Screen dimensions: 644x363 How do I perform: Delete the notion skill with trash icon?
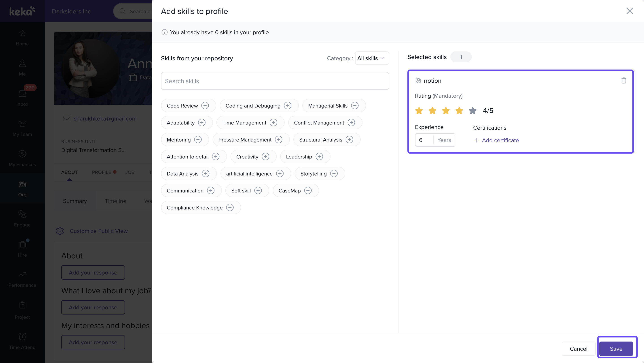(x=623, y=80)
